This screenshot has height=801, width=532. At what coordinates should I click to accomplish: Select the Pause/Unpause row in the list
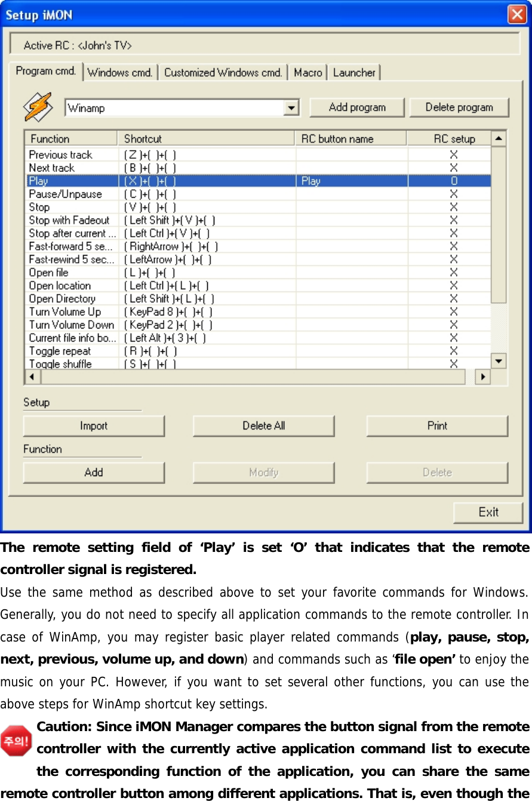[72, 194]
